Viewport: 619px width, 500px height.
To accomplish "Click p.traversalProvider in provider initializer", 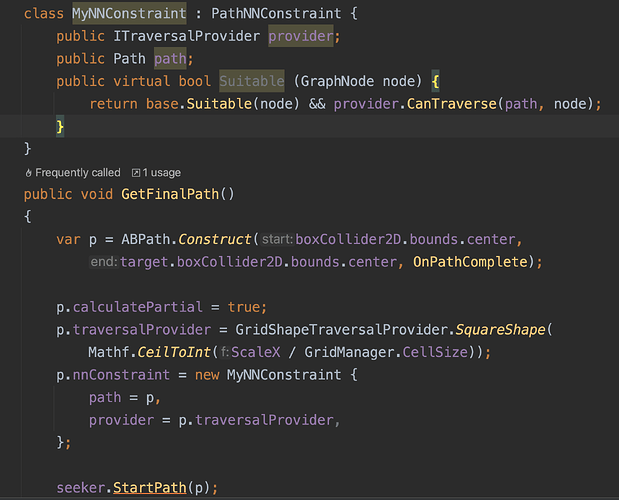I will pos(256,420).
